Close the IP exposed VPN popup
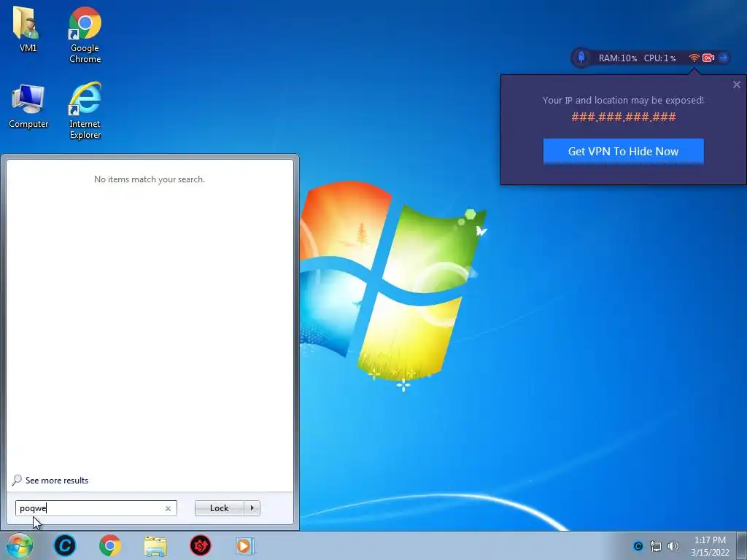747x560 pixels. [737, 85]
